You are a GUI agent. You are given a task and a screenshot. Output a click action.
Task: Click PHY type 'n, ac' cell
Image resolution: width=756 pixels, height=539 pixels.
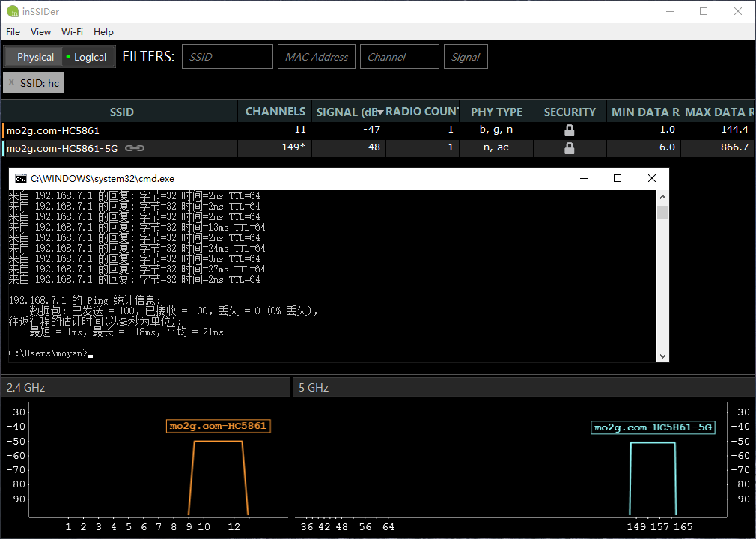click(496, 147)
